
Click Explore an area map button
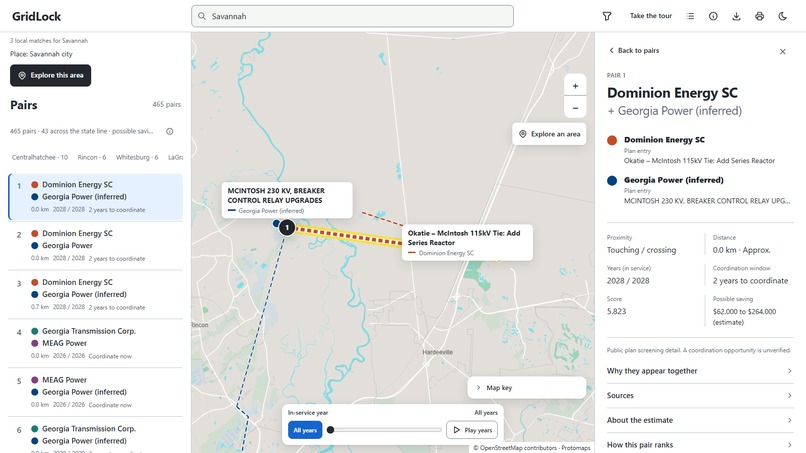[549, 134]
